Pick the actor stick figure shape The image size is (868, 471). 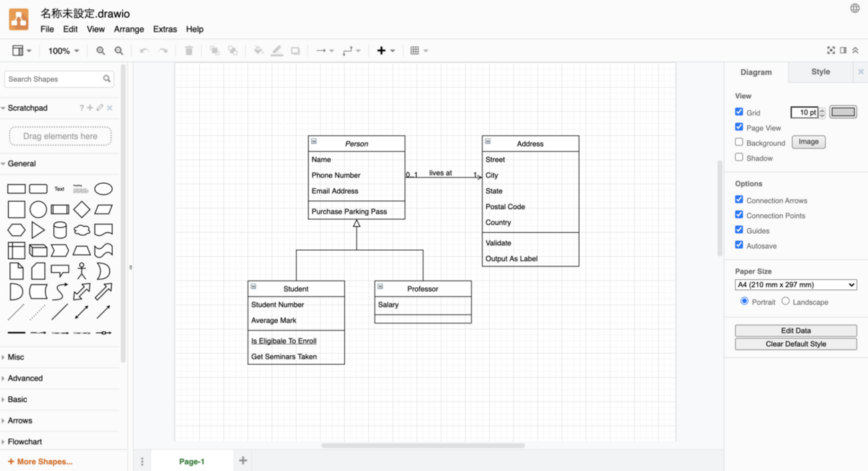(81, 271)
